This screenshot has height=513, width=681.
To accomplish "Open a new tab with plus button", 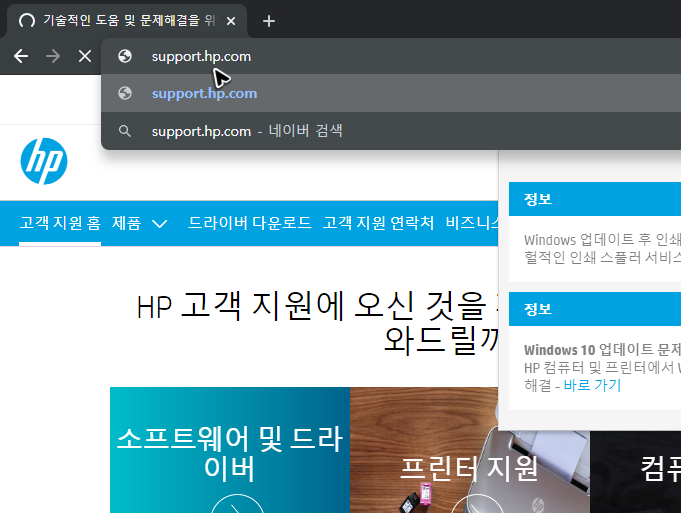I will 269,21.
